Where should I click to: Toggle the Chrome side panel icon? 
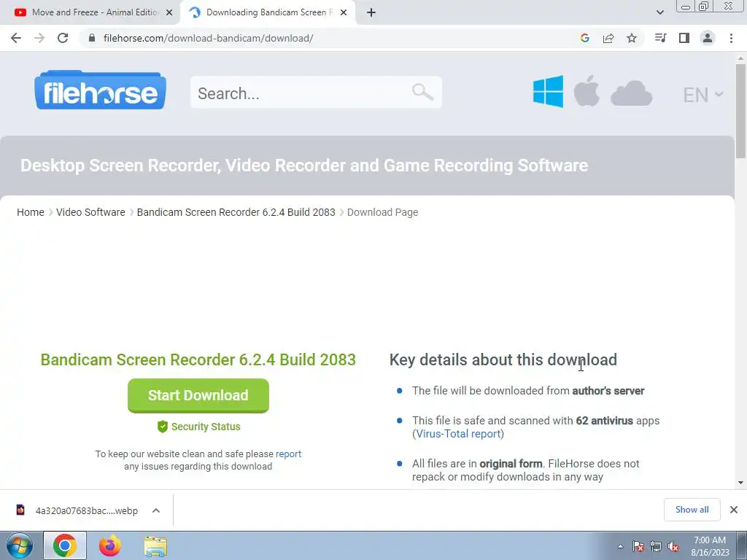pyautogui.click(x=684, y=38)
